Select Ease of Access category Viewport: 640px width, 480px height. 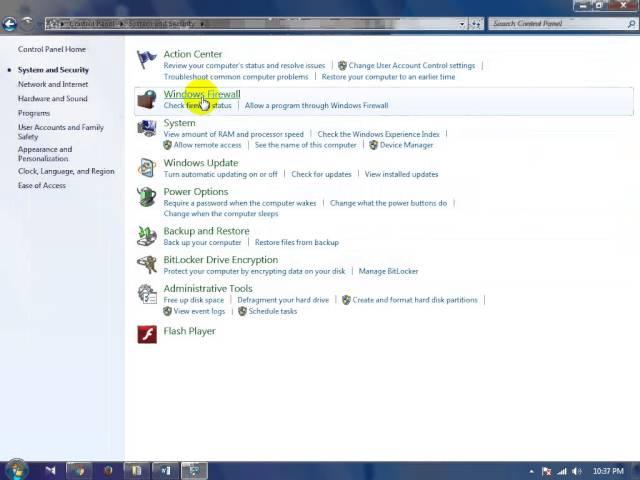(x=42, y=185)
